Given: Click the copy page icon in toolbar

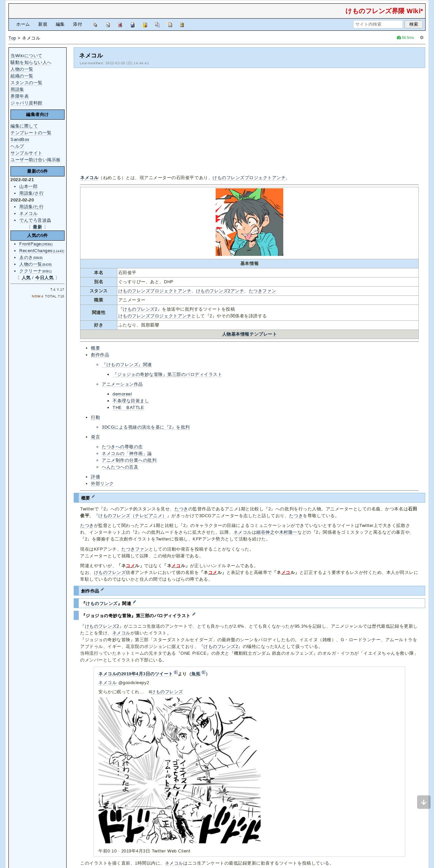Looking at the screenshot, I should (157, 25).
